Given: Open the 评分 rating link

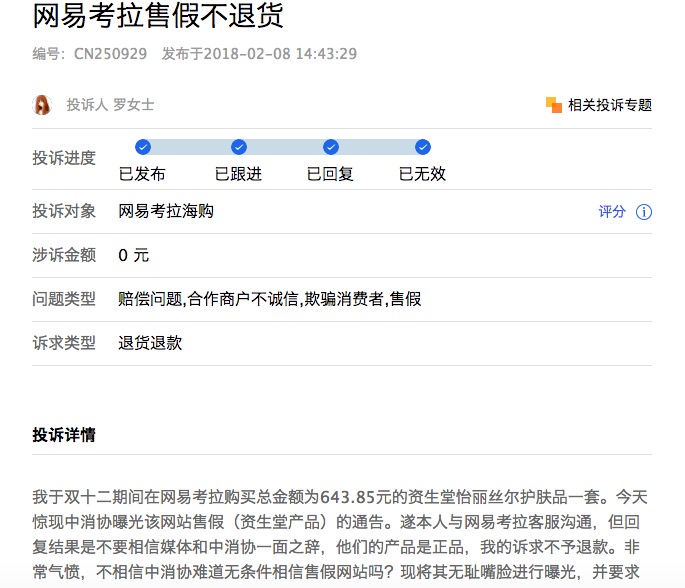Looking at the screenshot, I should [x=612, y=212].
